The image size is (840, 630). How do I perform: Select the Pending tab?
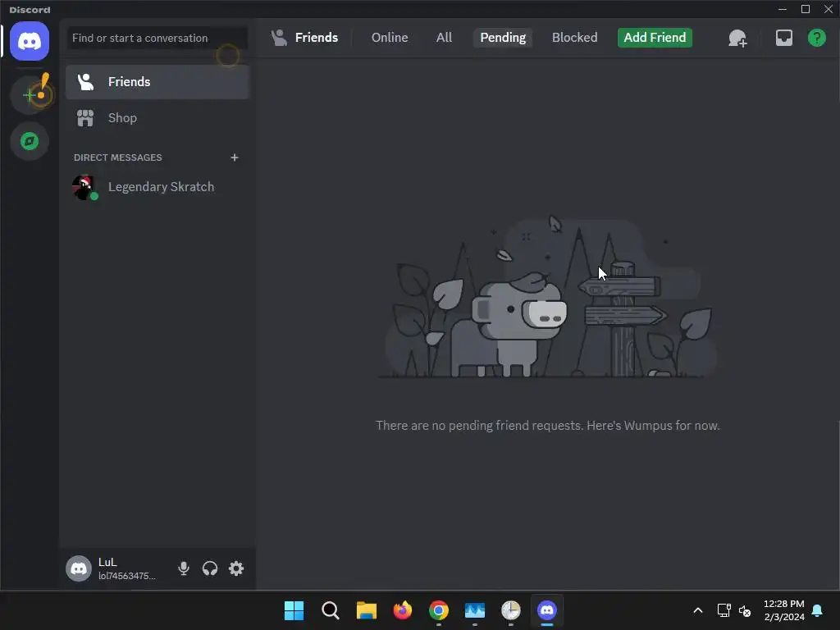coord(503,38)
